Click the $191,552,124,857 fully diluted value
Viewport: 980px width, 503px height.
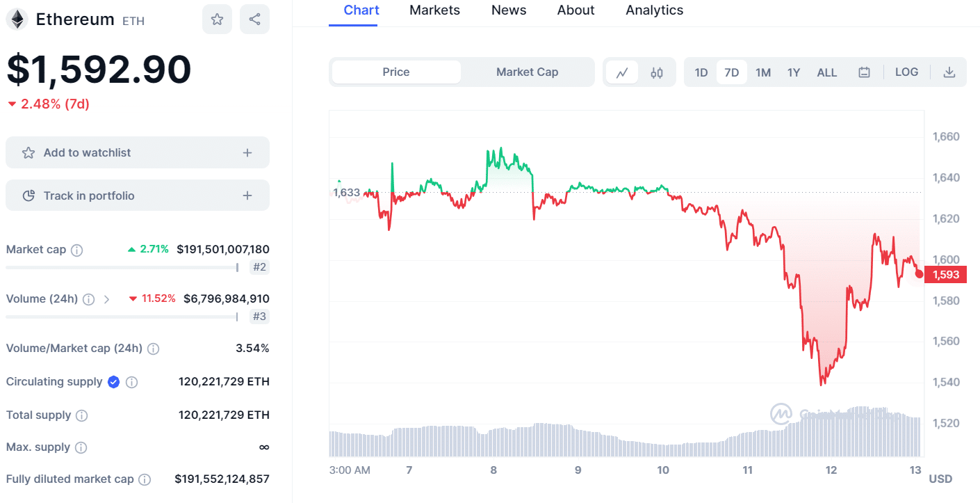(222, 479)
